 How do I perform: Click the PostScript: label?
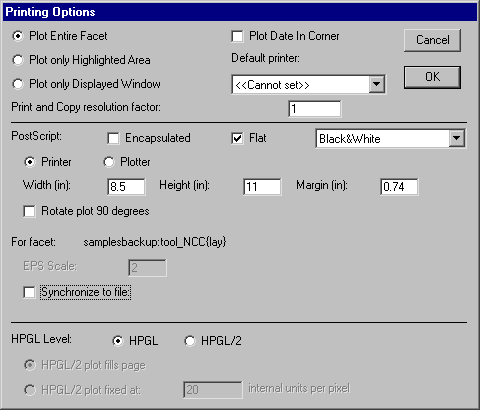coord(37,136)
